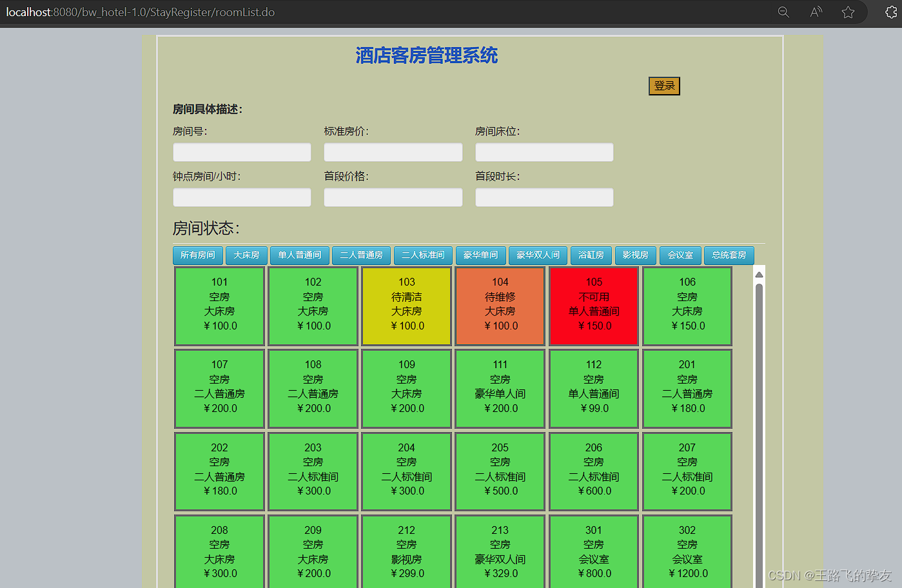Switch to the 大床房 filter tab
Viewport: 902px width, 588px height.
pos(246,255)
